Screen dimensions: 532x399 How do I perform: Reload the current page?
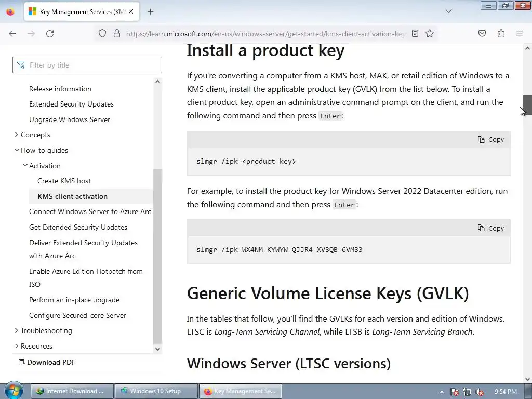50,34
